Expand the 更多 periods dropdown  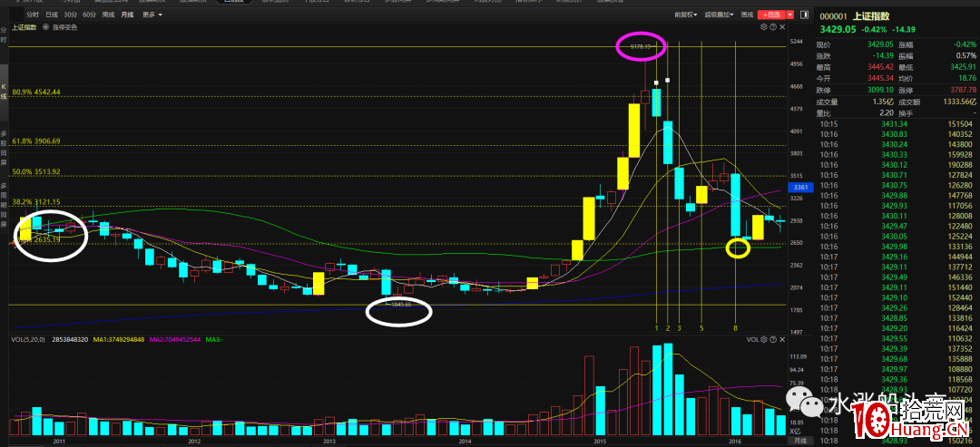pyautogui.click(x=152, y=15)
